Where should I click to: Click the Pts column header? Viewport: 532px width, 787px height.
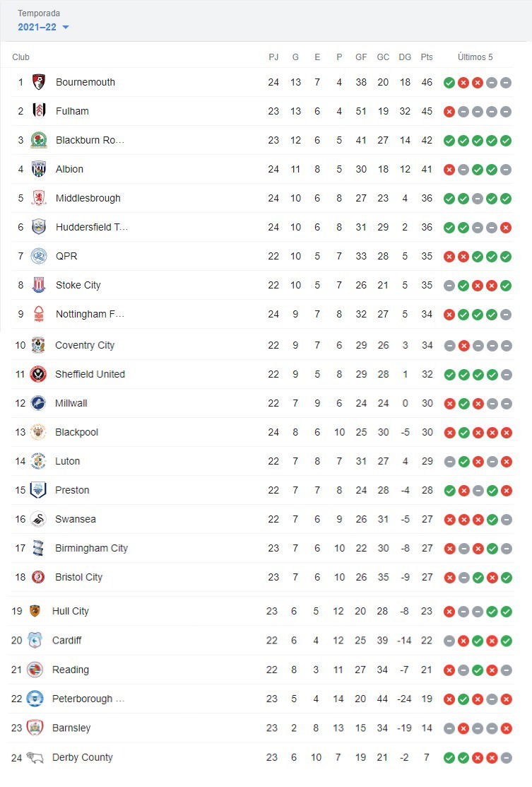coord(427,57)
